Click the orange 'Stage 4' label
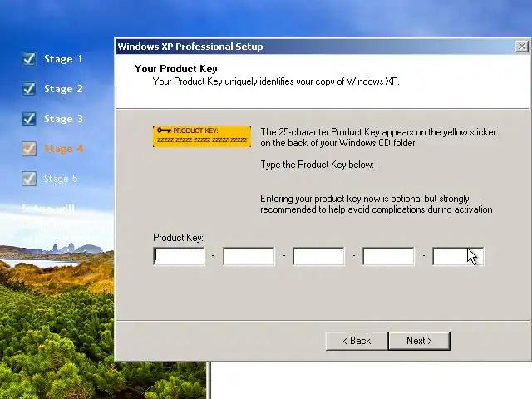The width and height of the screenshot is (532, 399). click(x=63, y=149)
